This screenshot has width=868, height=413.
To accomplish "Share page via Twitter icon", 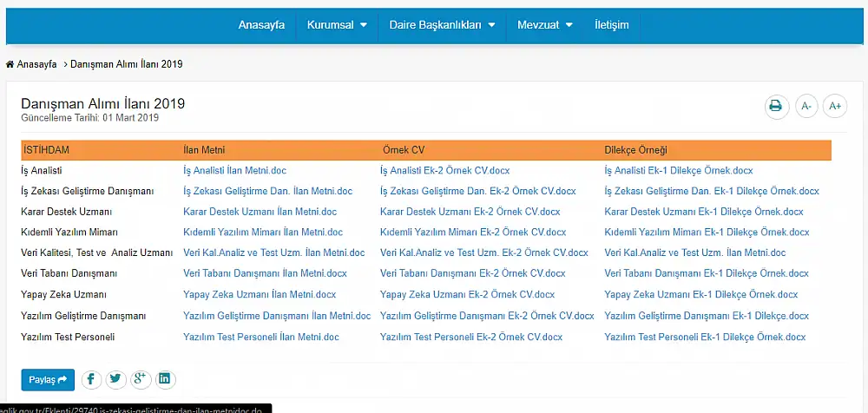I will pos(115,379).
